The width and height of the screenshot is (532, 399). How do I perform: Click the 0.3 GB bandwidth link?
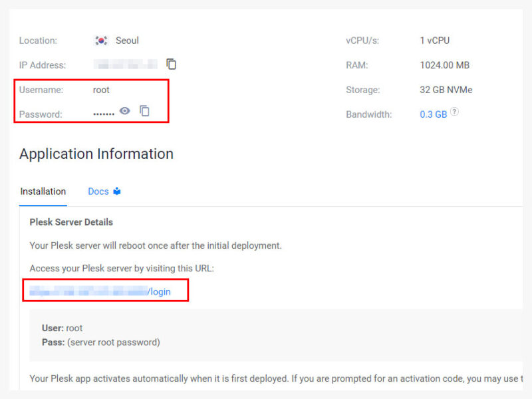[x=433, y=114]
